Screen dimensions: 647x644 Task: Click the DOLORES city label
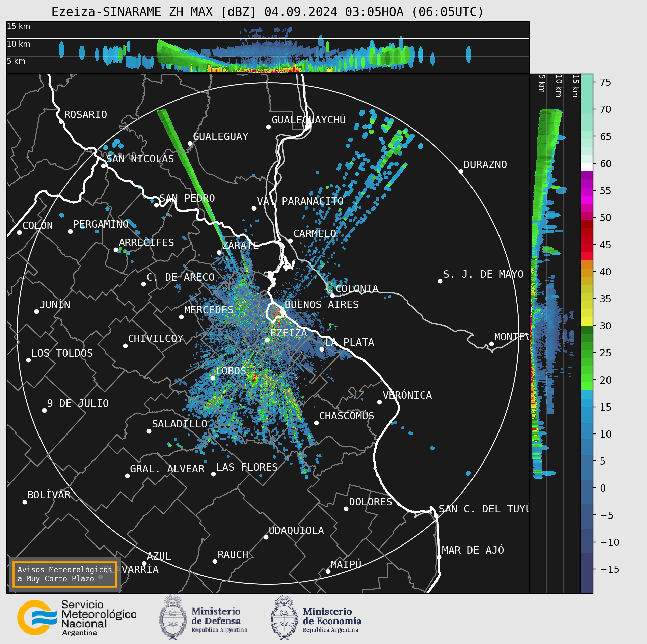[370, 502]
